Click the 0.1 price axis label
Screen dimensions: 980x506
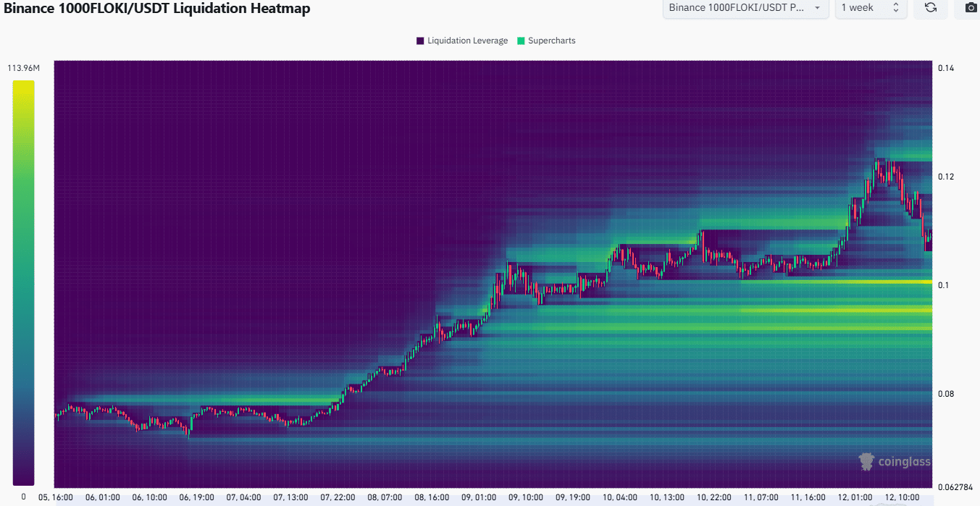click(x=943, y=285)
